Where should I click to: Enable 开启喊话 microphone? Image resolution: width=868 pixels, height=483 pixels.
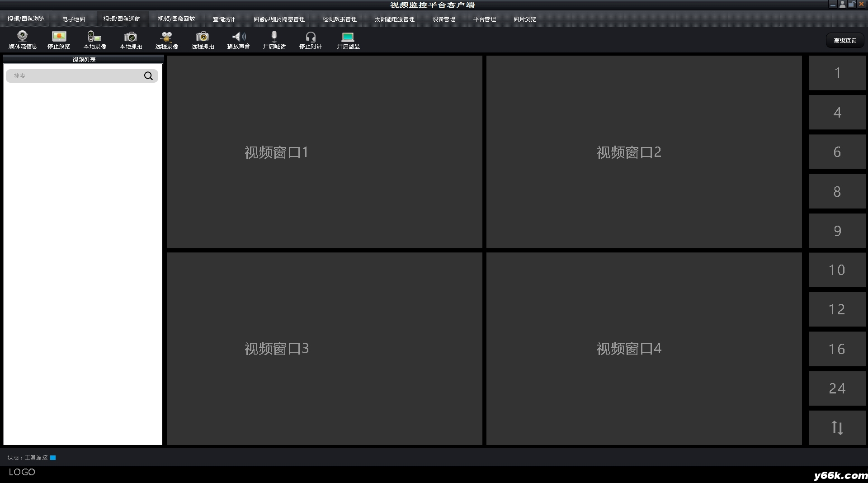coord(274,36)
